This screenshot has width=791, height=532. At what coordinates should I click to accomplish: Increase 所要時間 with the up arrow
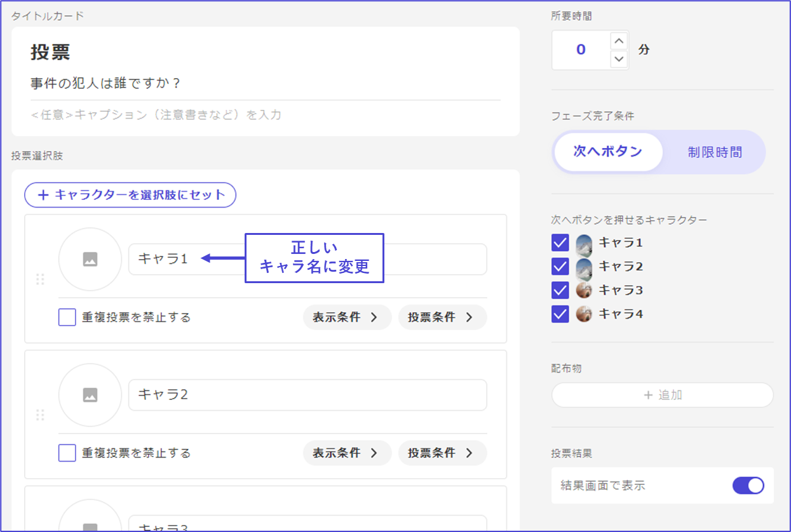click(619, 41)
